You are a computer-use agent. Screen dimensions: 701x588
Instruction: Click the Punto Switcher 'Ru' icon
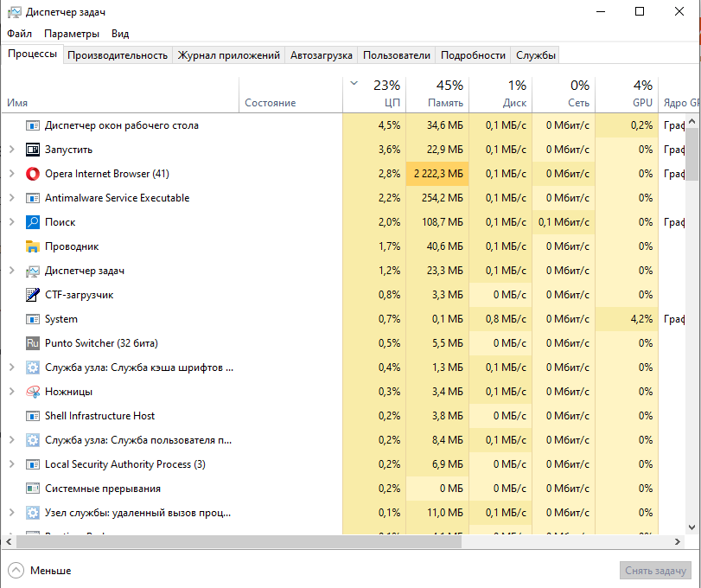(32, 342)
